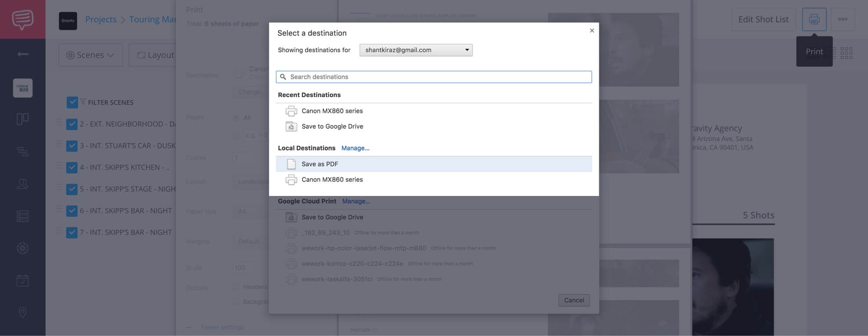Image resolution: width=868 pixels, height=336 pixels.
Task: Open the account email dropdown
Action: pos(415,50)
